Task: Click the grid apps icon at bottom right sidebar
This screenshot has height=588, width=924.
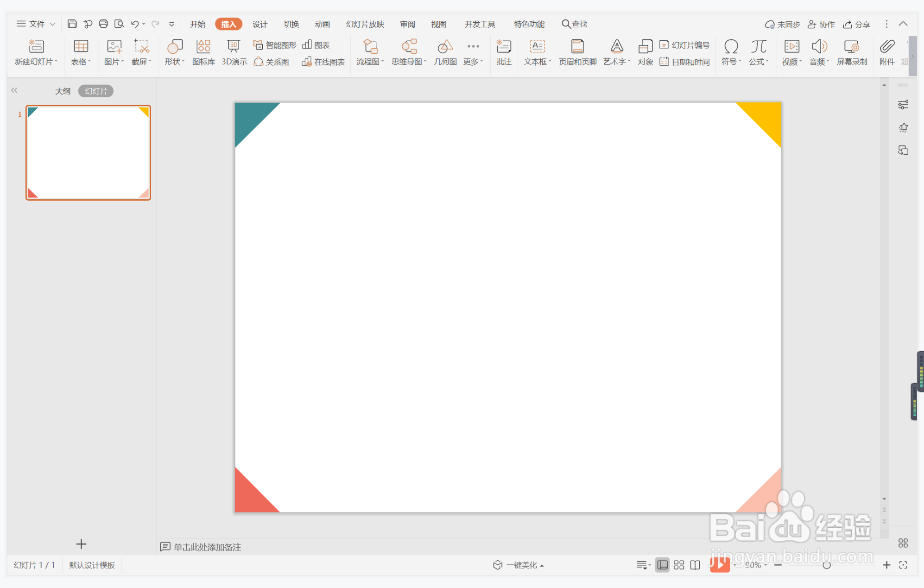Action: [903, 543]
